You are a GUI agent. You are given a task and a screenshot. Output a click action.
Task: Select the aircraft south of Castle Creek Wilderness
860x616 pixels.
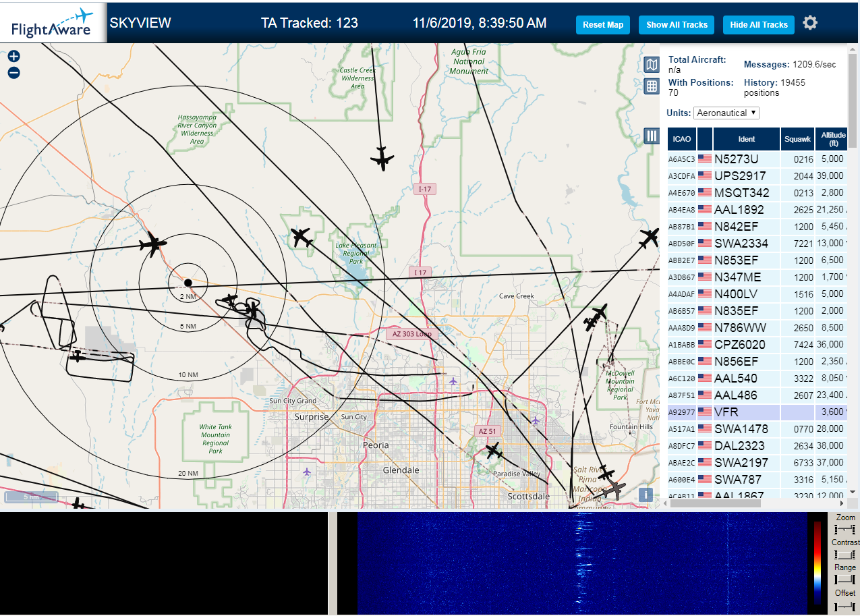tap(382, 159)
